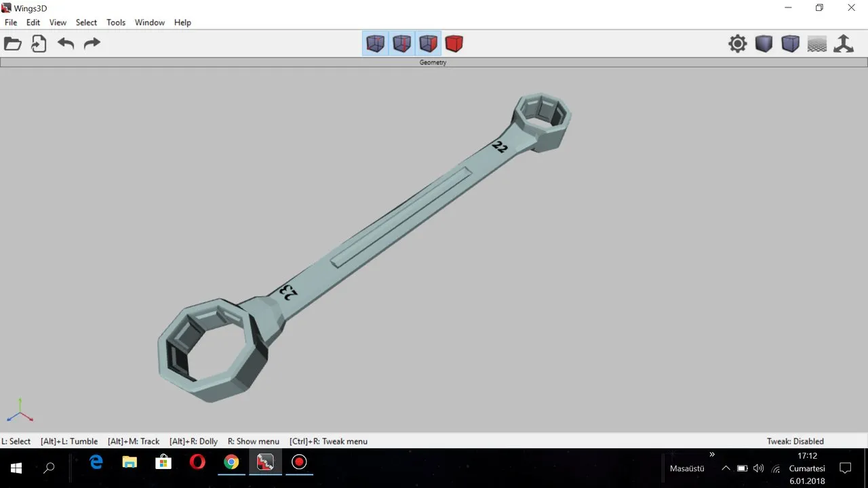
Task: Click the Wings3D taskbar icon
Action: [265, 463]
